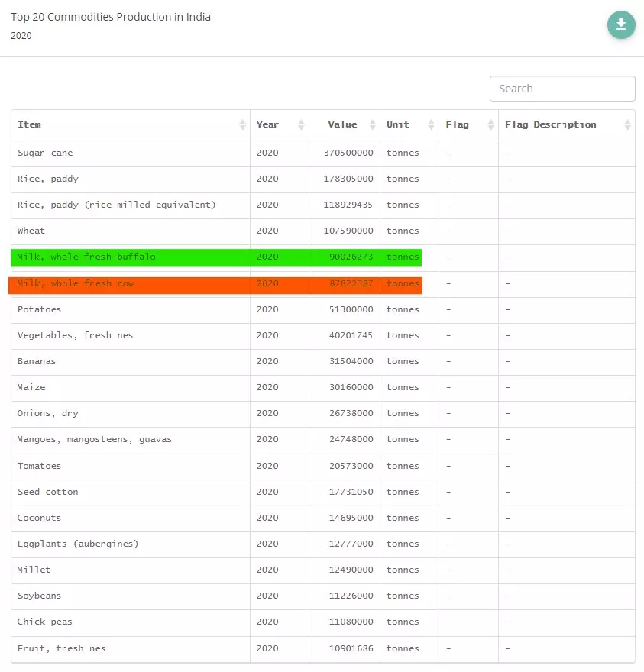Sort by Flag column arrows
This screenshot has width=644, height=672.
click(x=490, y=124)
